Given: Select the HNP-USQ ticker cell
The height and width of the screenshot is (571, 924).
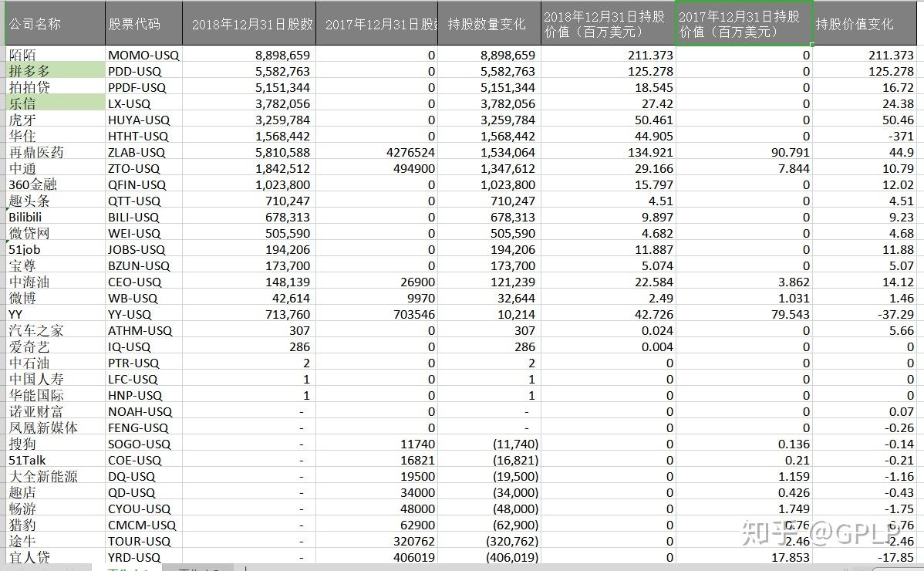Looking at the screenshot, I should pyautogui.click(x=143, y=395).
